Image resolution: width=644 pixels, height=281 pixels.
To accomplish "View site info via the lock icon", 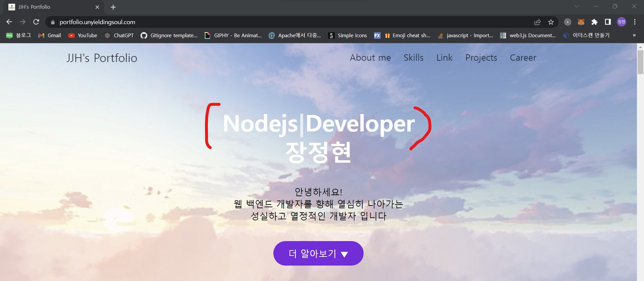I will pos(53,22).
